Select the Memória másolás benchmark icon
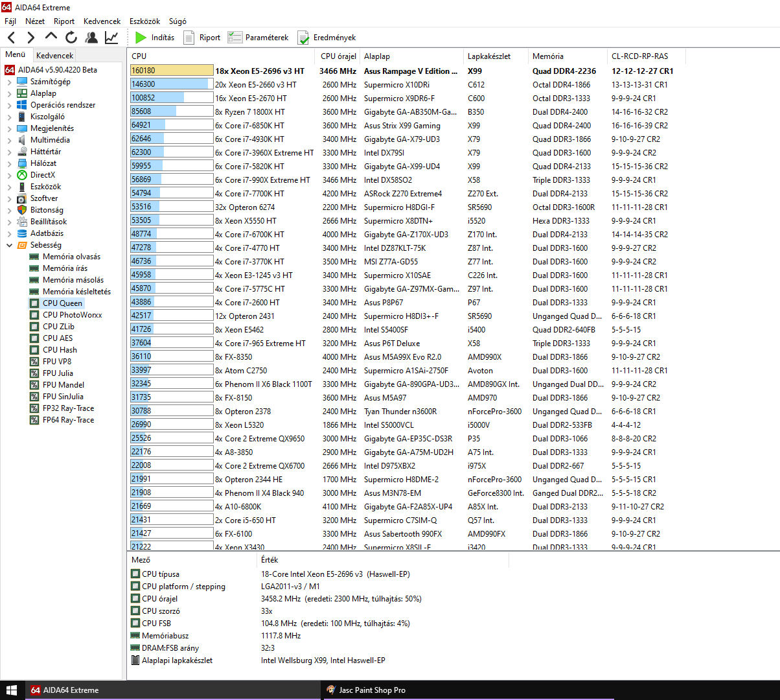 [x=34, y=280]
